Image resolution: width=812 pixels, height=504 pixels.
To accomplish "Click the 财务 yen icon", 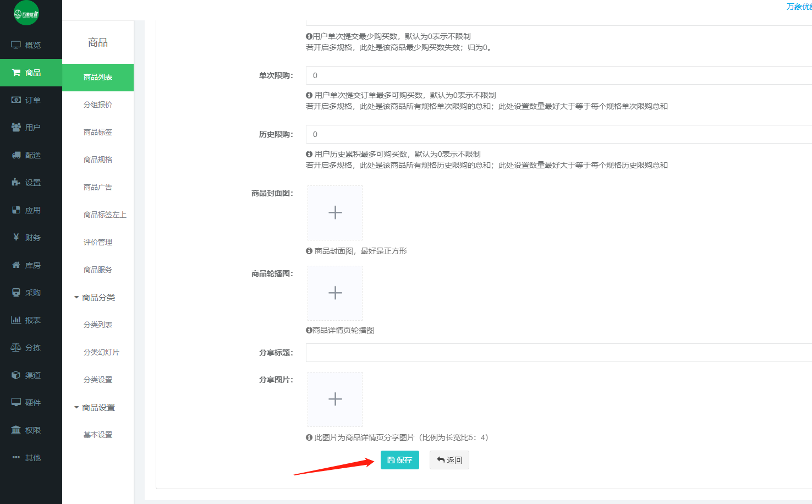I will tap(16, 237).
